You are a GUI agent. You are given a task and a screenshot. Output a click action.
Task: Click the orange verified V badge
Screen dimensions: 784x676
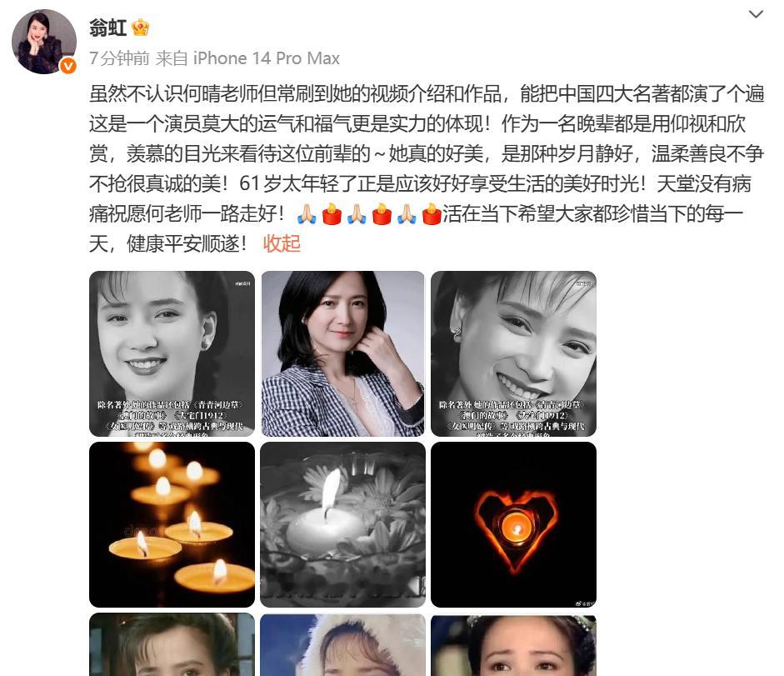(68, 66)
